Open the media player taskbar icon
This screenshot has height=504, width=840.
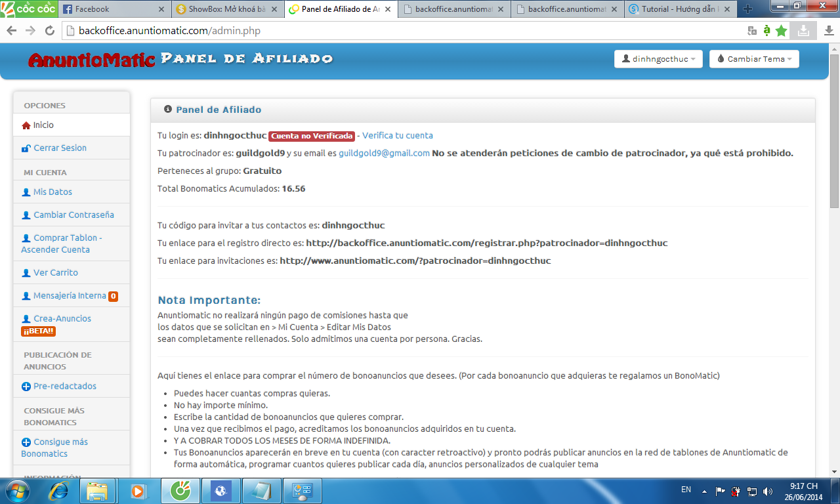pyautogui.click(x=138, y=490)
